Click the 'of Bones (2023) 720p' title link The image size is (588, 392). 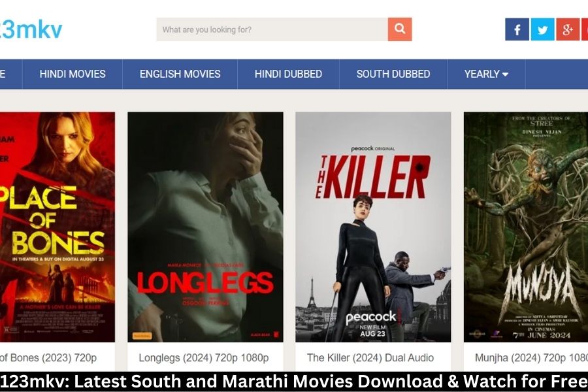point(48,358)
